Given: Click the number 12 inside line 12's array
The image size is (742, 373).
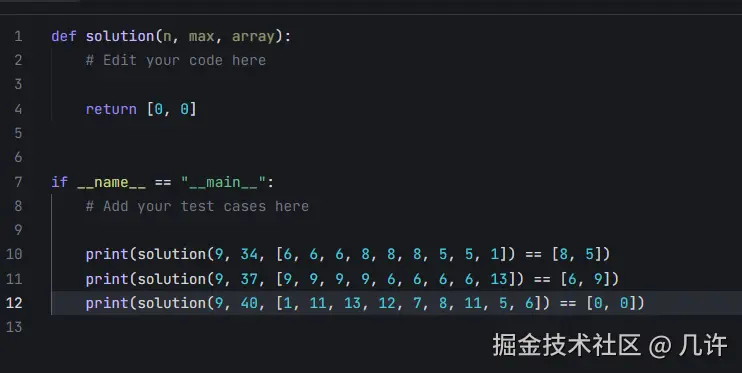Looking at the screenshot, I should [387, 303].
